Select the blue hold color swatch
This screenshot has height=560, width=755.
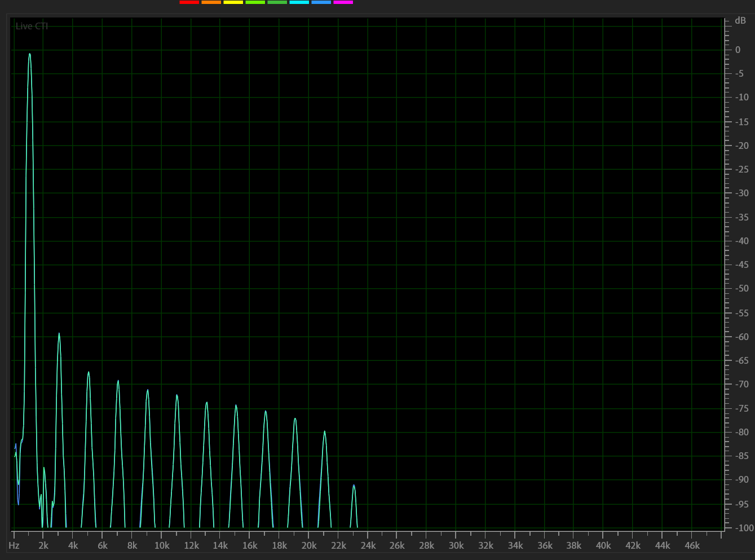tap(321, 2)
